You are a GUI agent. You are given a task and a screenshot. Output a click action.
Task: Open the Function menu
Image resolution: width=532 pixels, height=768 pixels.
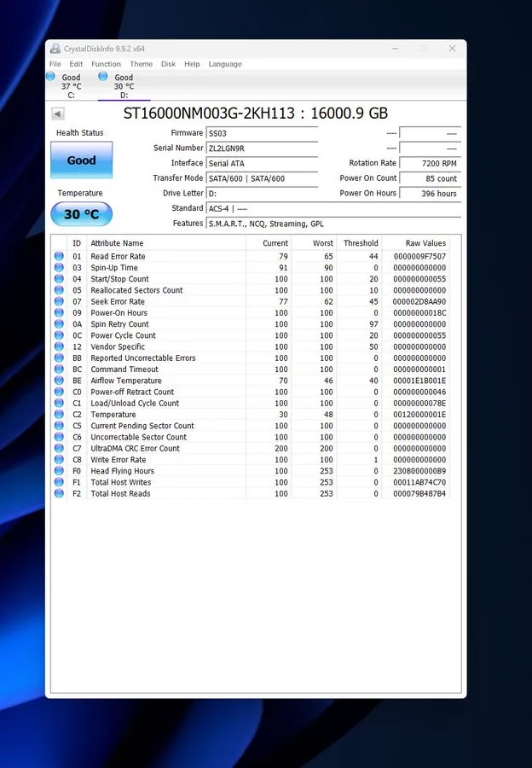[x=106, y=64]
